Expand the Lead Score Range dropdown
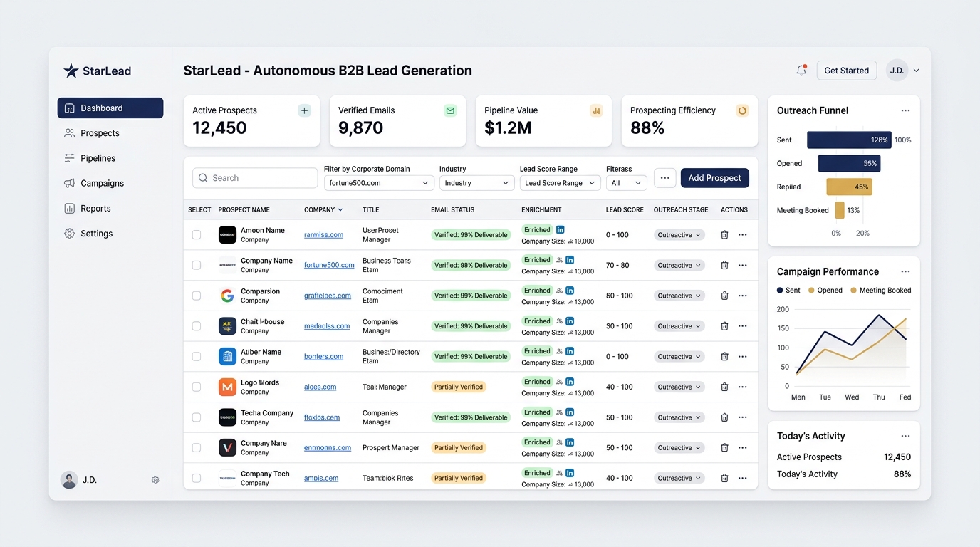Image resolution: width=980 pixels, height=547 pixels. click(560, 183)
